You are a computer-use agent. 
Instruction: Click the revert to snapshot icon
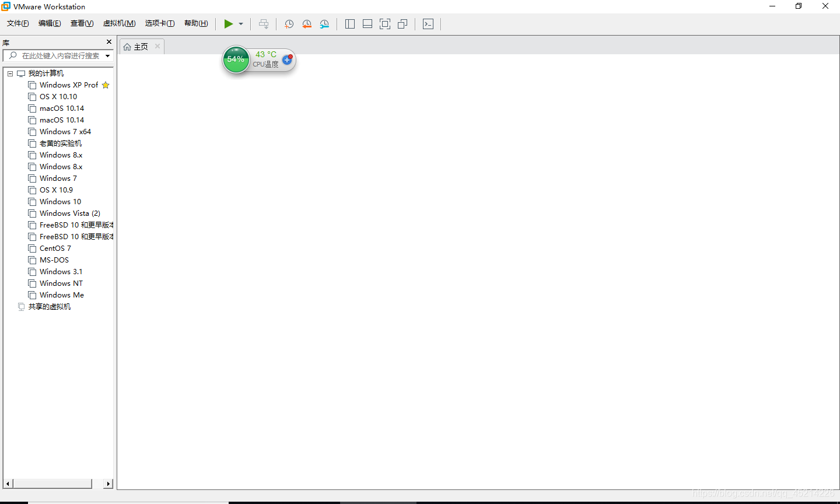pos(307,24)
